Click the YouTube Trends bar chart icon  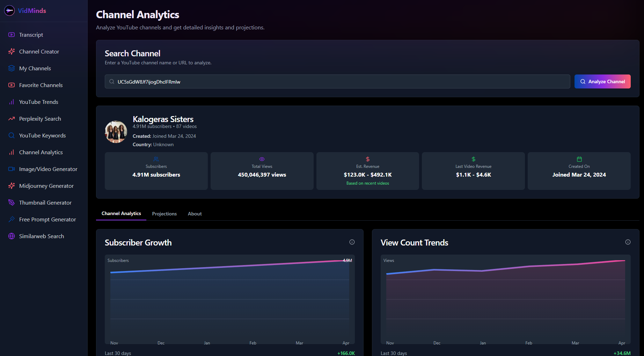pyautogui.click(x=12, y=102)
